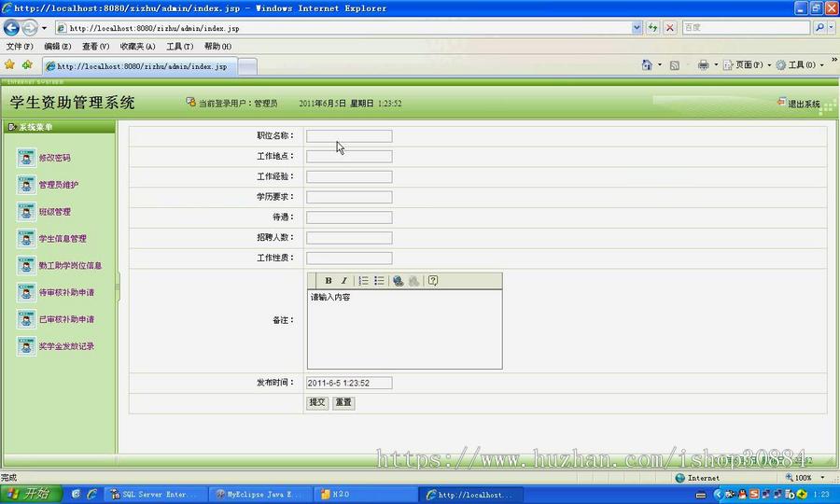
Task: Open 班级管理 in the sidebar
Action: pos(55,212)
